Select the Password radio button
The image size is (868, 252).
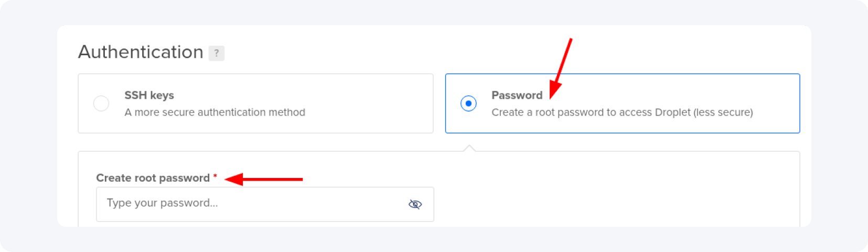pyautogui.click(x=468, y=103)
